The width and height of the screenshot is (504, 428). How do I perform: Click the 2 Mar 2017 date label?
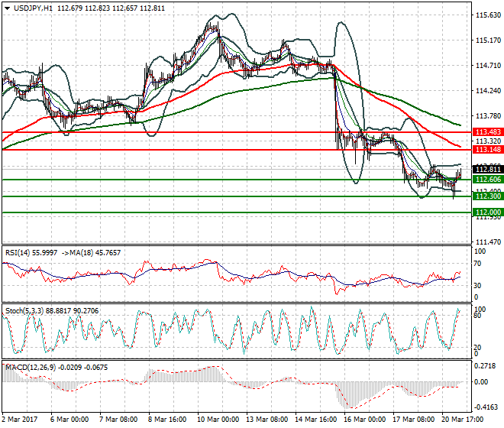pos(20,420)
